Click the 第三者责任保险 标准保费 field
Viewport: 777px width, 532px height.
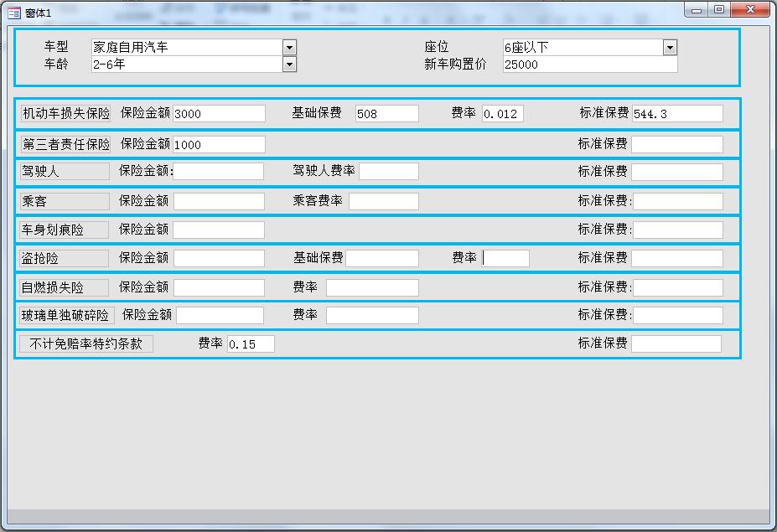[x=677, y=145]
